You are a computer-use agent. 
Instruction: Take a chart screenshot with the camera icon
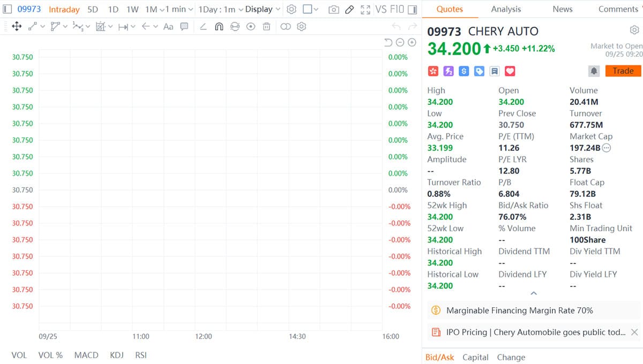point(334,9)
